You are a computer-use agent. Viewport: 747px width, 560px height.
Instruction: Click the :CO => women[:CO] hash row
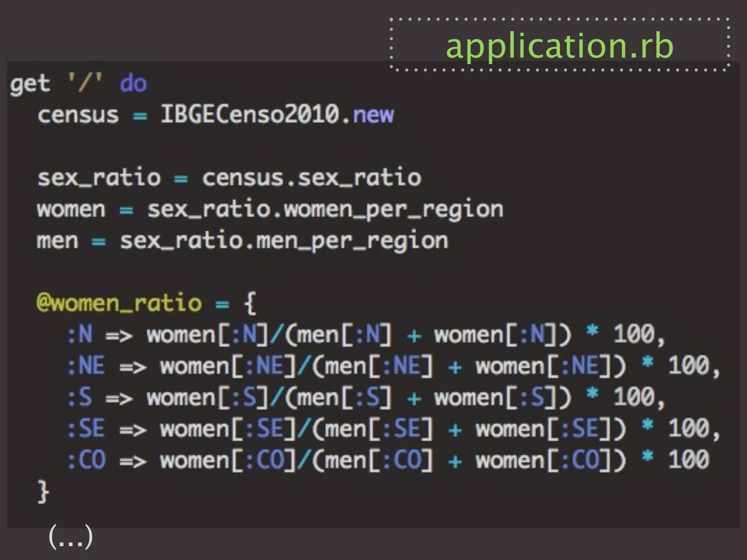coord(388,460)
